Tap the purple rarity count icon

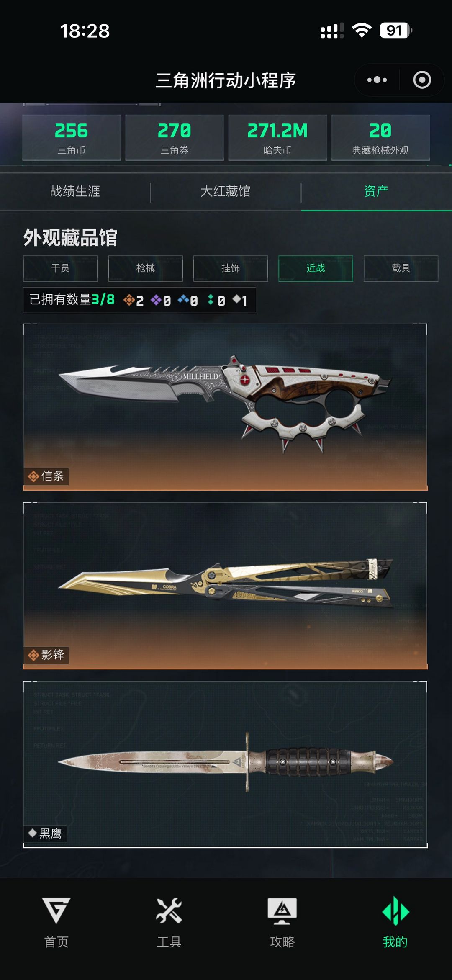(x=156, y=300)
